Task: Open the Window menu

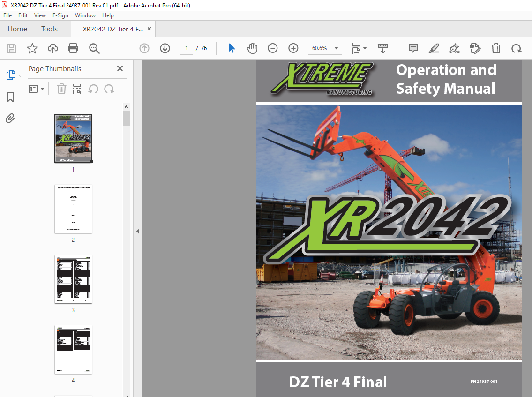Action: point(85,15)
